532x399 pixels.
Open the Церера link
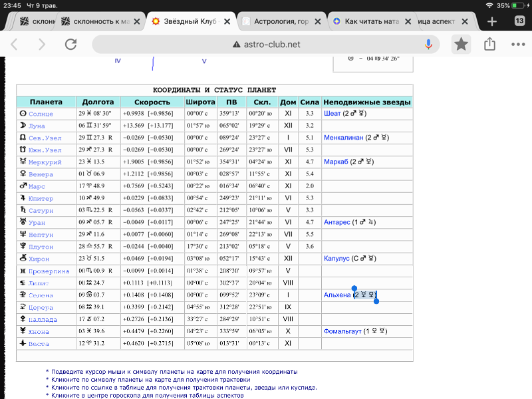[41, 307]
